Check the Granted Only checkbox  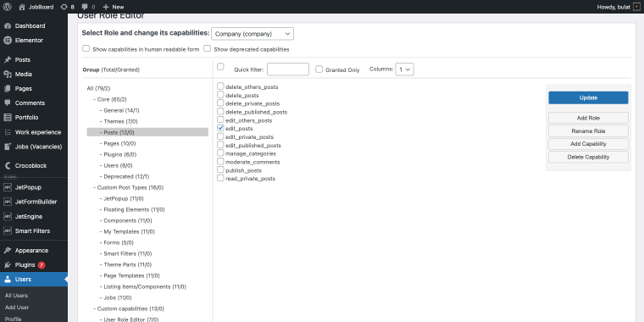coord(319,69)
